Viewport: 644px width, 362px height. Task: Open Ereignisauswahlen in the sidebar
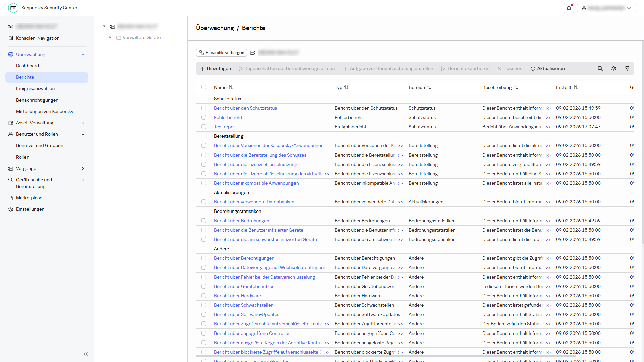point(35,88)
